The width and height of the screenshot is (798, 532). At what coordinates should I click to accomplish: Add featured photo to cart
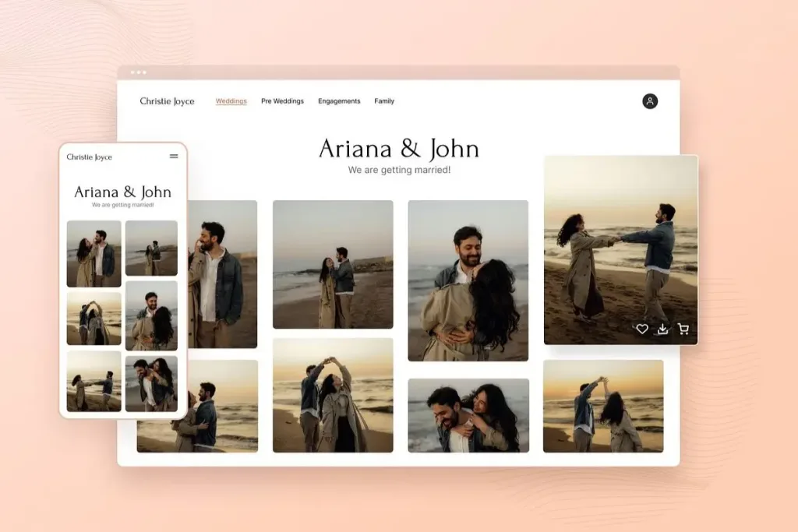point(683,329)
